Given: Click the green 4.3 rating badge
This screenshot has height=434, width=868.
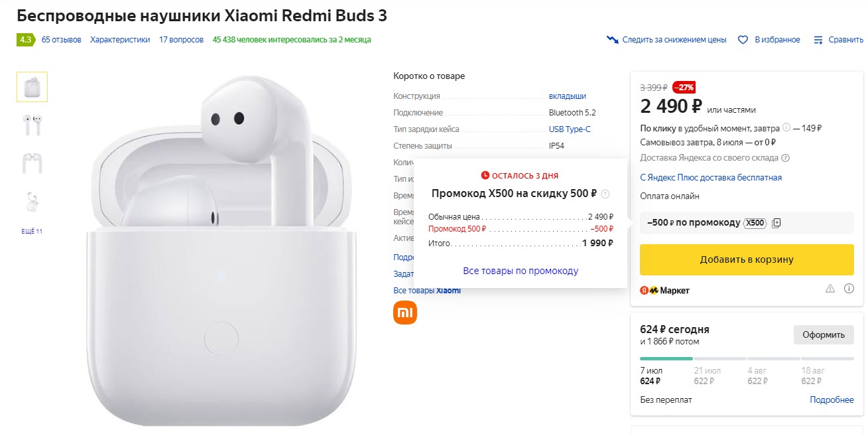Looking at the screenshot, I should 25,40.
